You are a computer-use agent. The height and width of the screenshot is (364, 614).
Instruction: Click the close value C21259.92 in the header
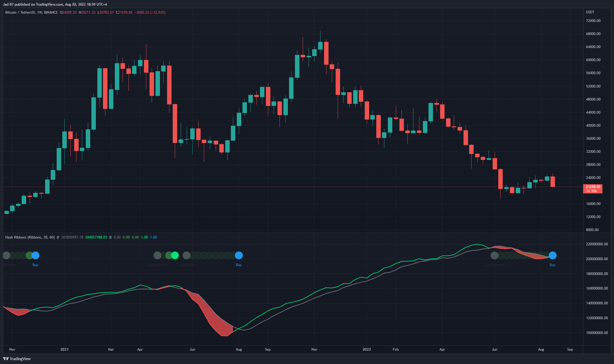click(x=124, y=12)
